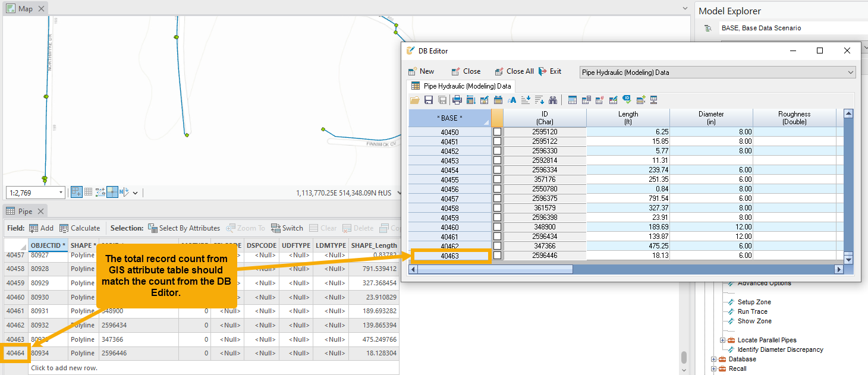Select the sort descending icon in DB Editor

[540, 100]
